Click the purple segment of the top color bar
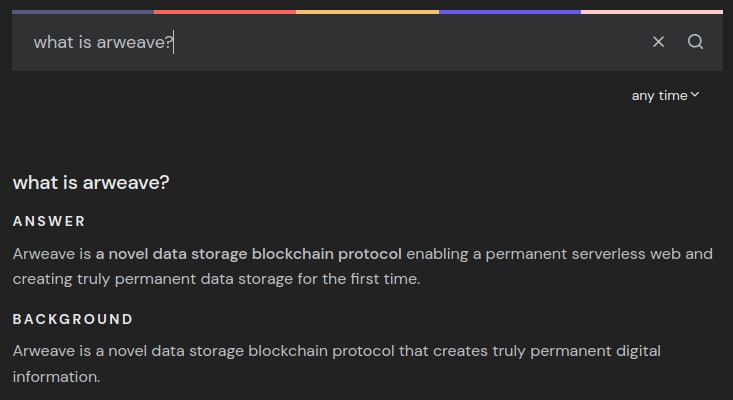This screenshot has width=733, height=400. click(509, 12)
